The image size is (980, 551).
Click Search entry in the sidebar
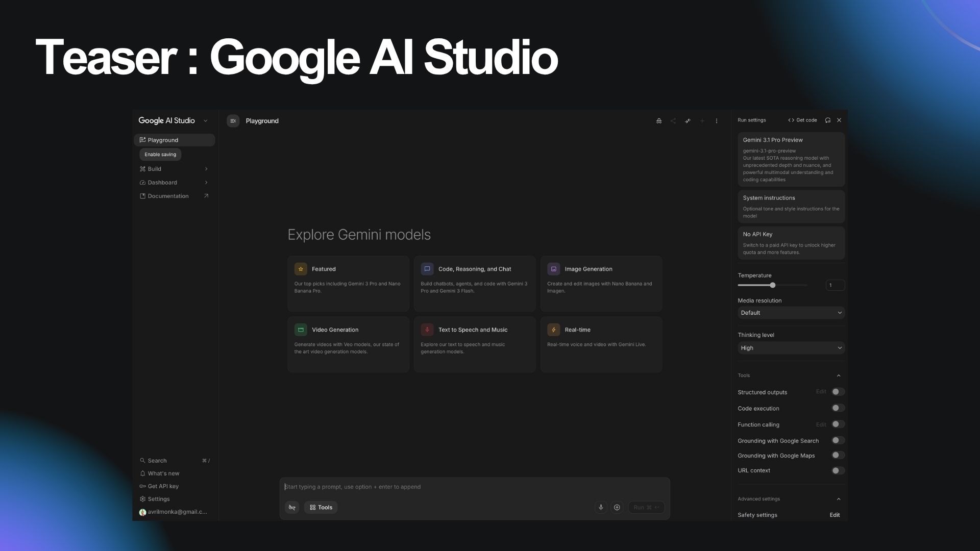coord(175,461)
